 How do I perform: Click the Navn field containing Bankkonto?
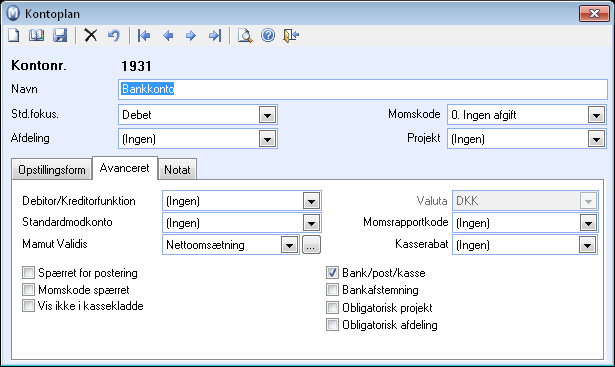[x=362, y=89]
